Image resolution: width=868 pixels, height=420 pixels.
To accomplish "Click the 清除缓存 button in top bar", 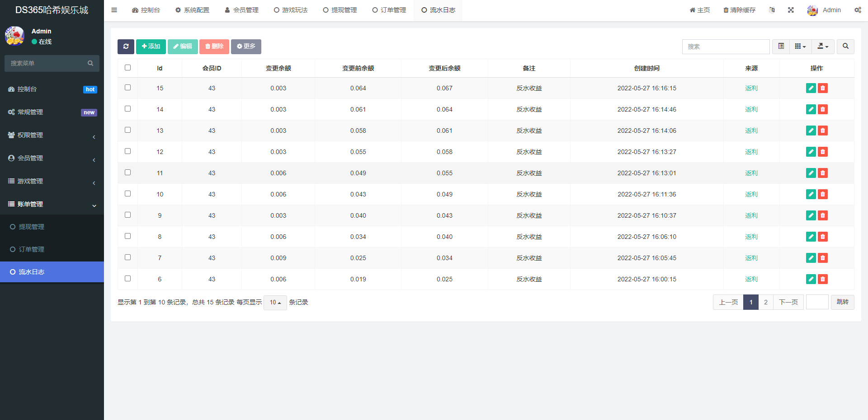I will (x=739, y=9).
